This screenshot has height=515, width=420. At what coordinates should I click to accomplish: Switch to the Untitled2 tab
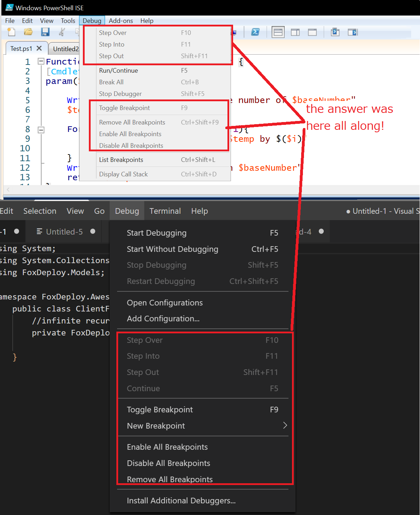(66, 49)
